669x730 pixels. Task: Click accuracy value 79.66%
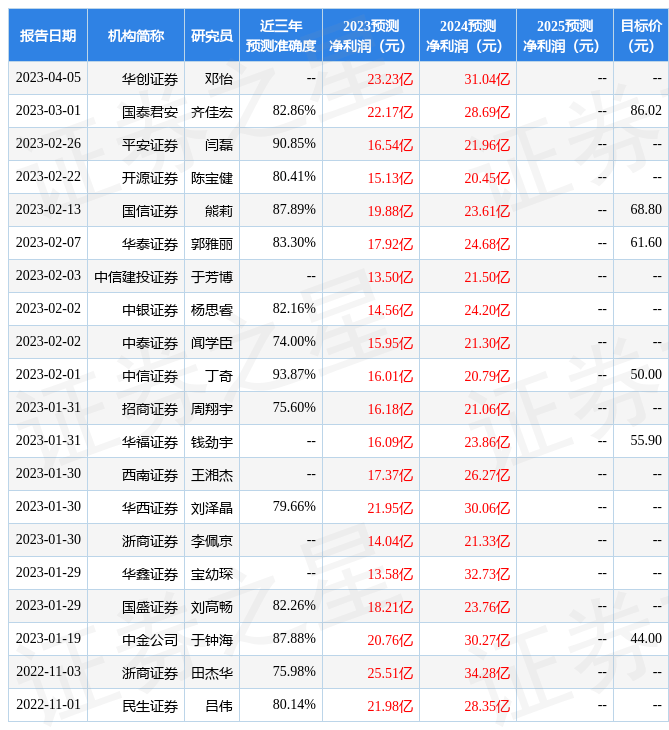coord(294,507)
